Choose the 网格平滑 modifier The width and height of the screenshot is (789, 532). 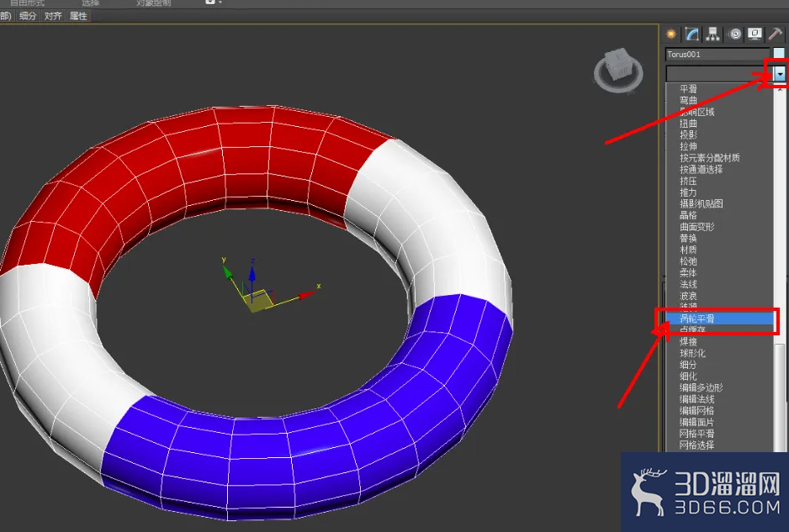tap(697, 434)
